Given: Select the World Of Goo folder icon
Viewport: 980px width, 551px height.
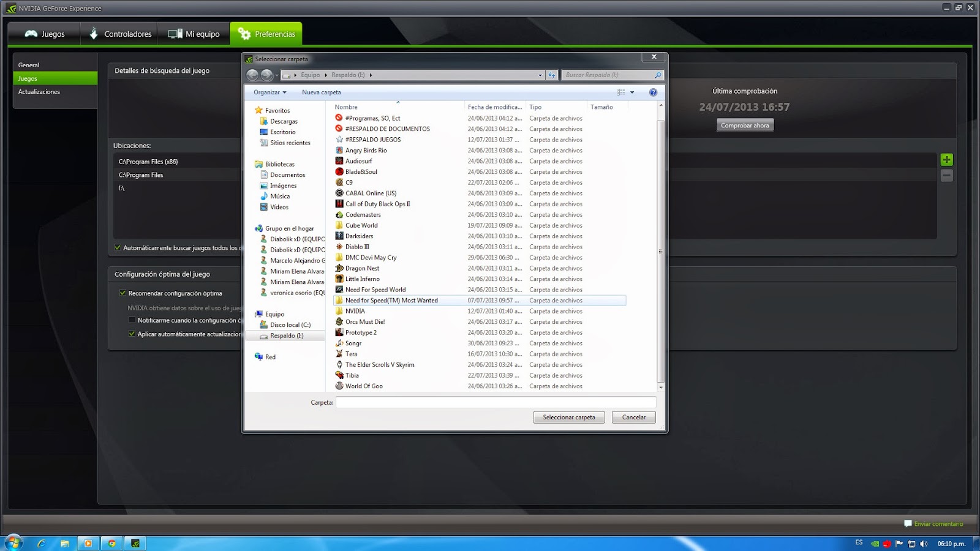Looking at the screenshot, I should pyautogui.click(x=339, y=386).
